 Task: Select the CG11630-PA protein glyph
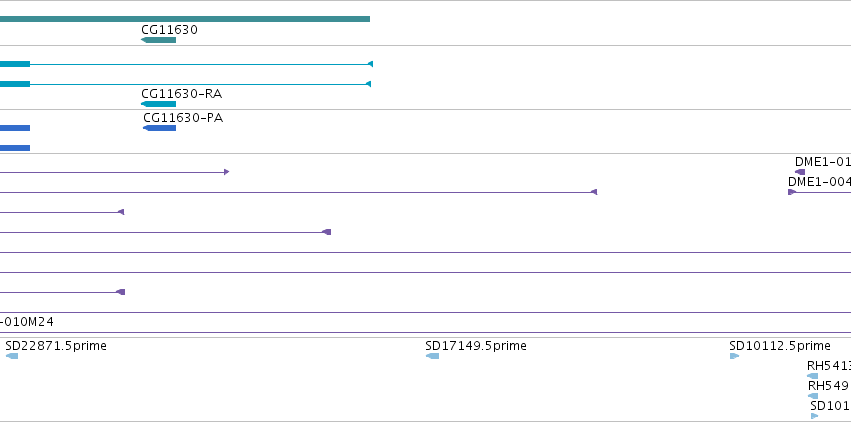160,128
